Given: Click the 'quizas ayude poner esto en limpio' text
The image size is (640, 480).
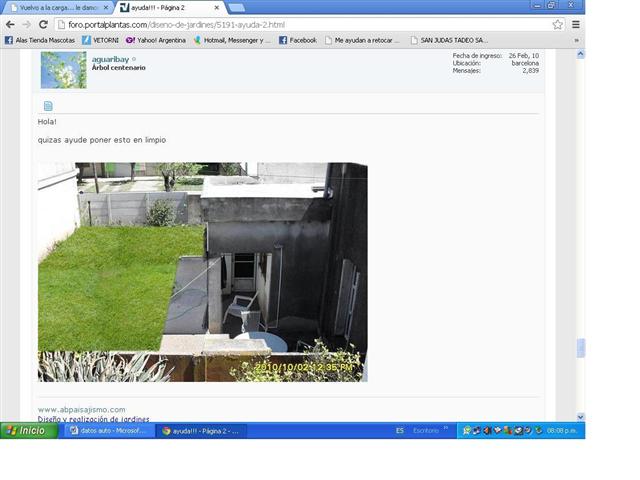Looking at the screenshot, I should 102,140.
